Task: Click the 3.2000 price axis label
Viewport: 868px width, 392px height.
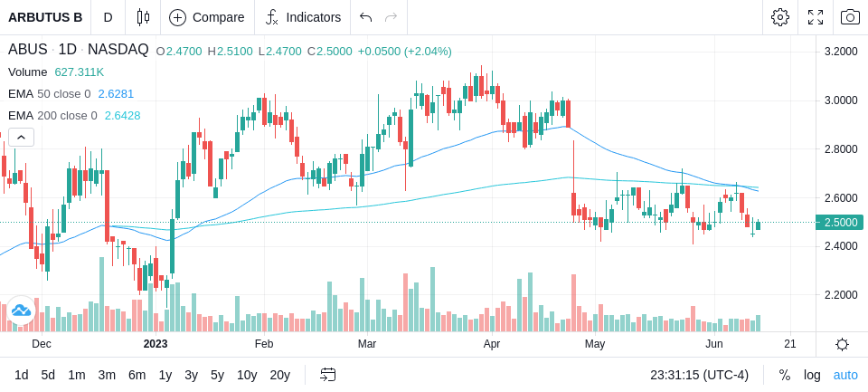Action: [841, 52]
